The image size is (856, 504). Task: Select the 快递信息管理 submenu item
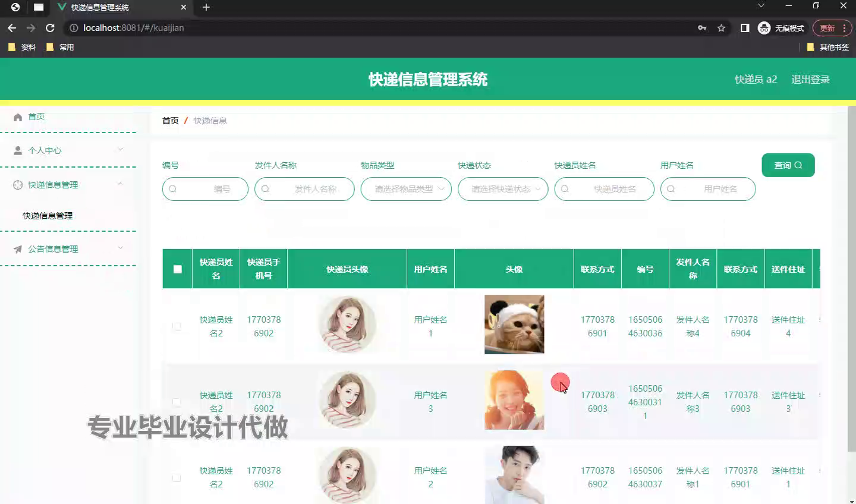point(48,216)
